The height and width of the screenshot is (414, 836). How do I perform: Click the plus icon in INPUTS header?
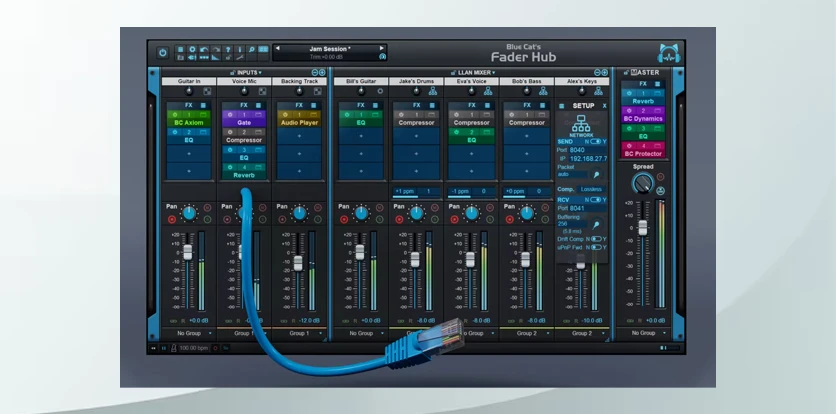click(x=322, y=73)
